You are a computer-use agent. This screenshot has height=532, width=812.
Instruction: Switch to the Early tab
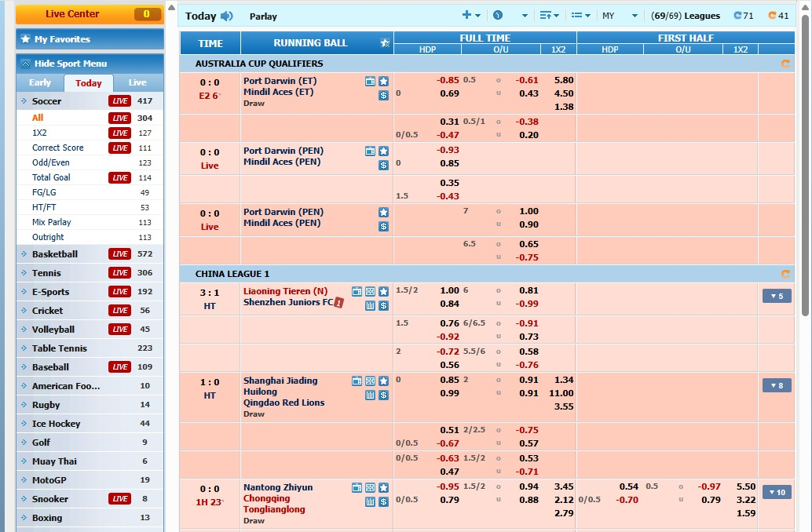[x=40, y=83]
